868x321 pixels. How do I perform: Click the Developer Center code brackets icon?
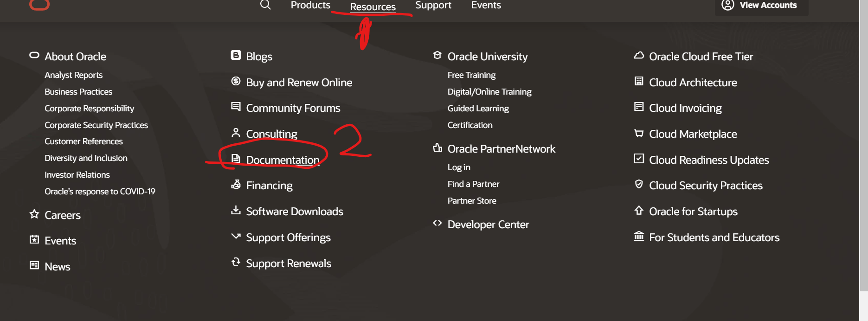click(x=437, y=223)
